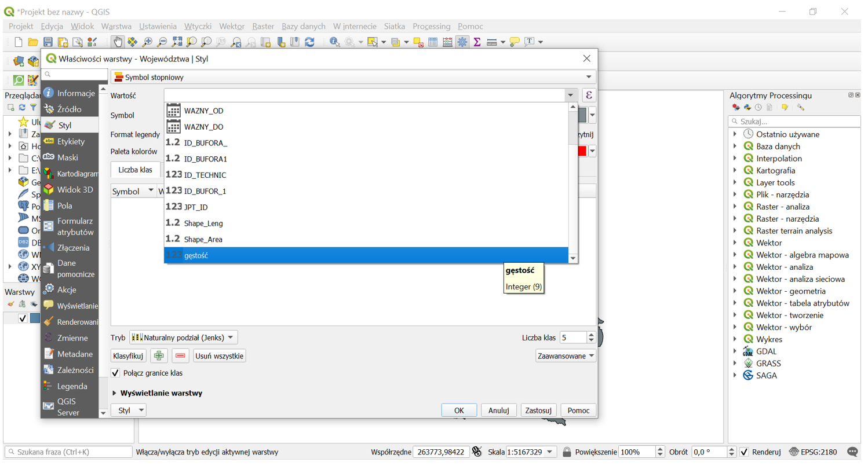
Task: Click the red color ramp swatch
Action: point(582,151)
